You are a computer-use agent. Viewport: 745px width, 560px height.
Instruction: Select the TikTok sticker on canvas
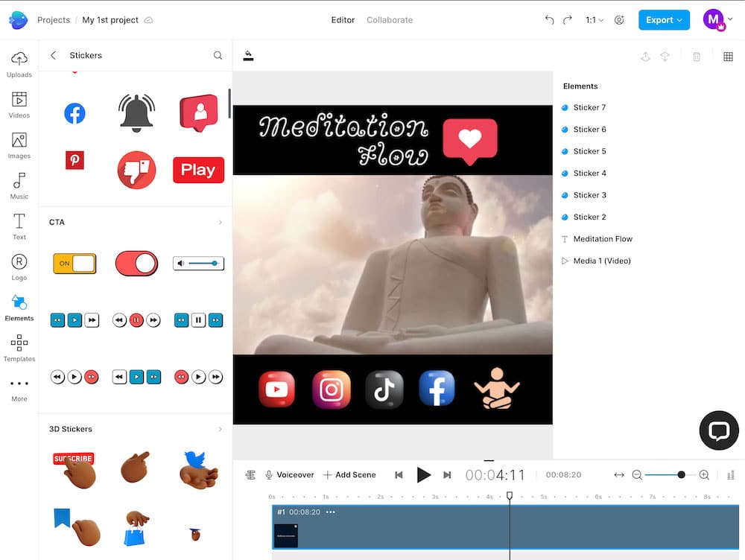(384, 389)
